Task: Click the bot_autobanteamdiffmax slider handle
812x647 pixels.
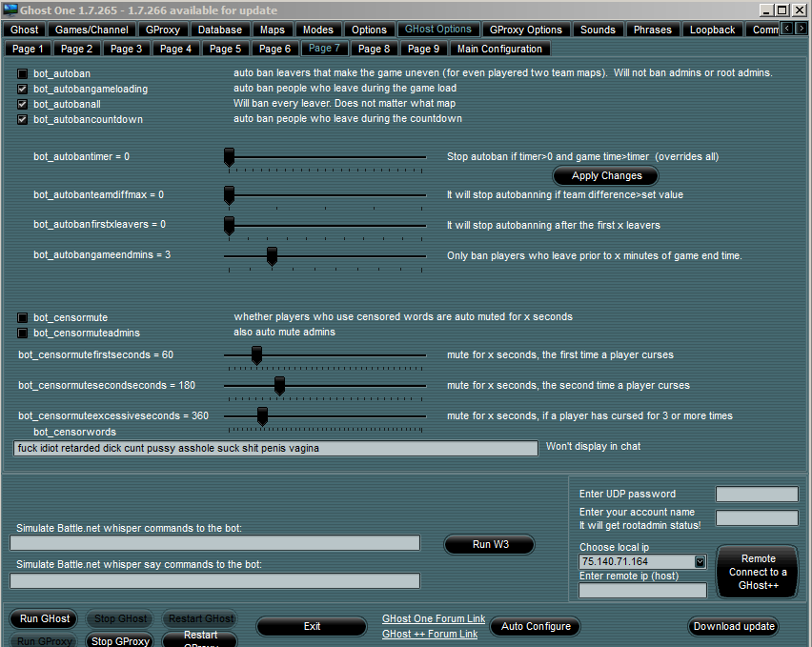Action: [229, 195]
